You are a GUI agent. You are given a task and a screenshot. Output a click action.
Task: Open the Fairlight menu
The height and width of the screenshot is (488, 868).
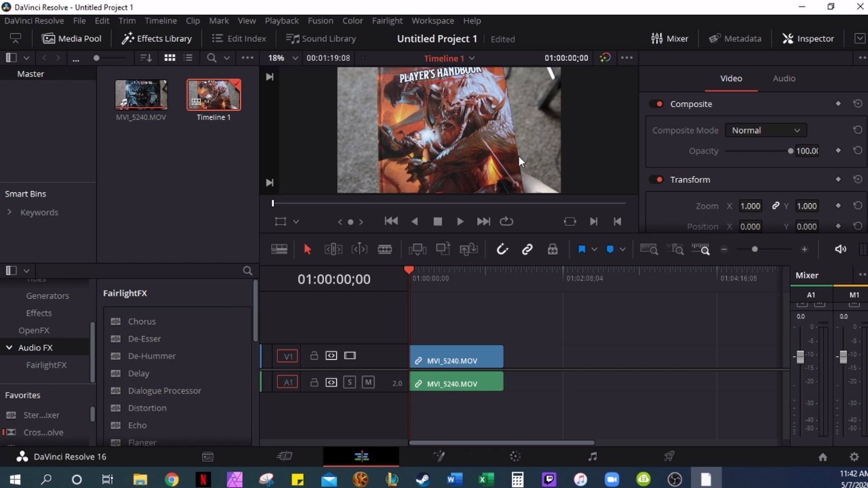click(x=387, y=21)
